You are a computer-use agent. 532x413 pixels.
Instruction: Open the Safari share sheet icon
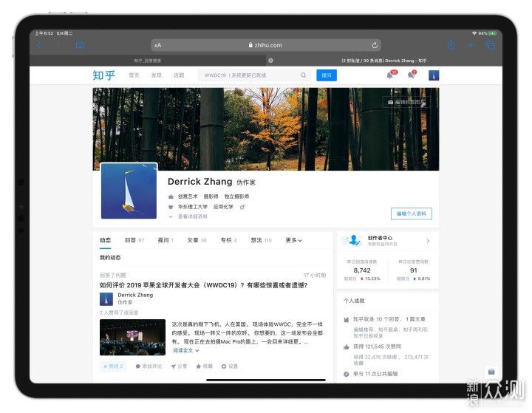pos(451,45)
